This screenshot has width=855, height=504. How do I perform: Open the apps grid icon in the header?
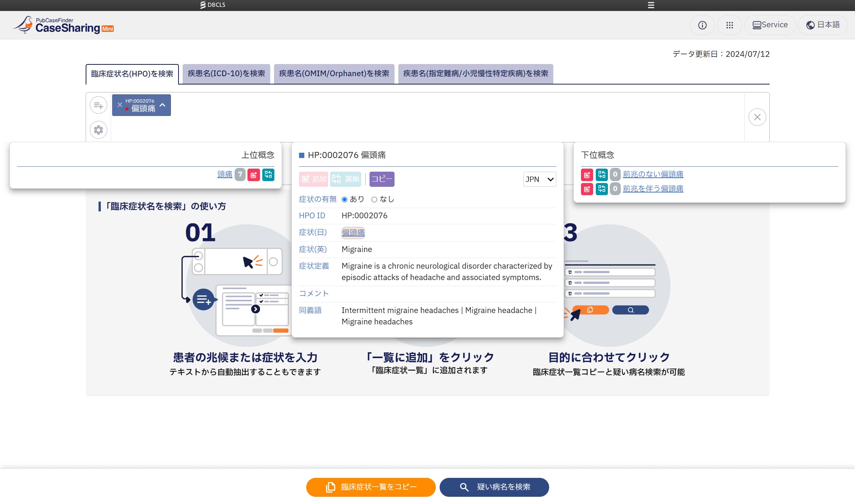[x=730, y=25]
